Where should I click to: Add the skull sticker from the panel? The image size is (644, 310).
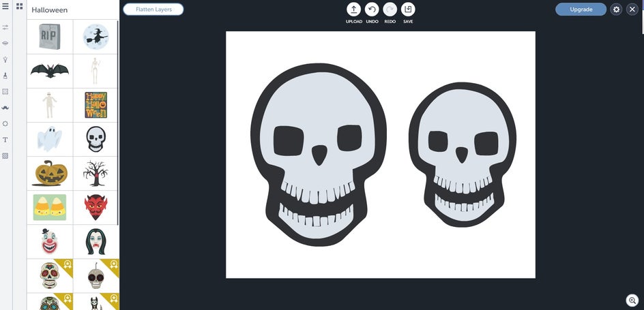pyautogui.click(x=96, y=139)
